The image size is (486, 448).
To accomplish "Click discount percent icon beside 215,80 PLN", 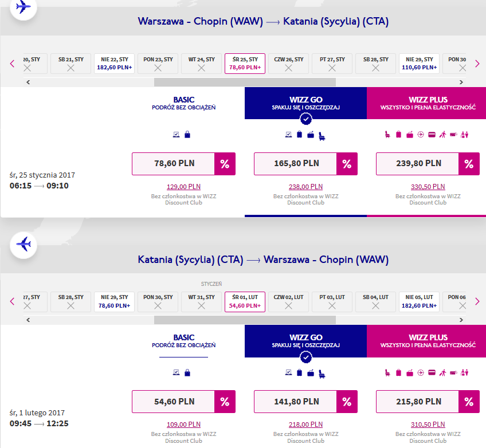I will point(469,402).
